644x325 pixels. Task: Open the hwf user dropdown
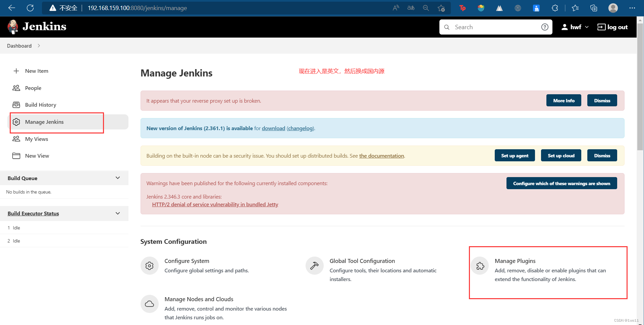pyautogui.click(x=575, y=27)
